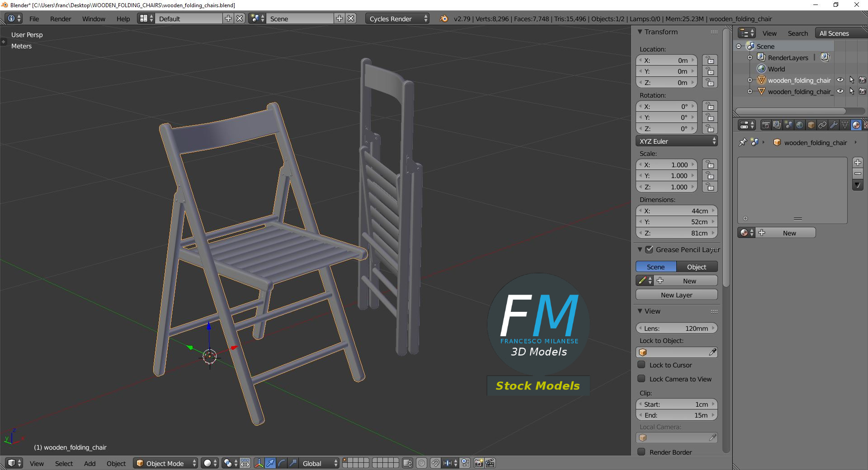Open the Scene properties tab icon

click(788, 125)
